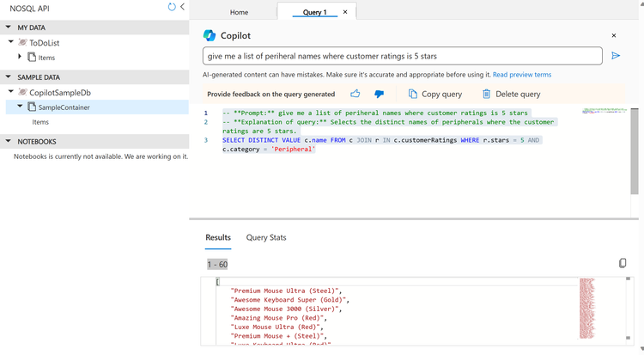Click the send prompt arrow icon
This screenshot has height=355, width=644.
coord(616,56)
